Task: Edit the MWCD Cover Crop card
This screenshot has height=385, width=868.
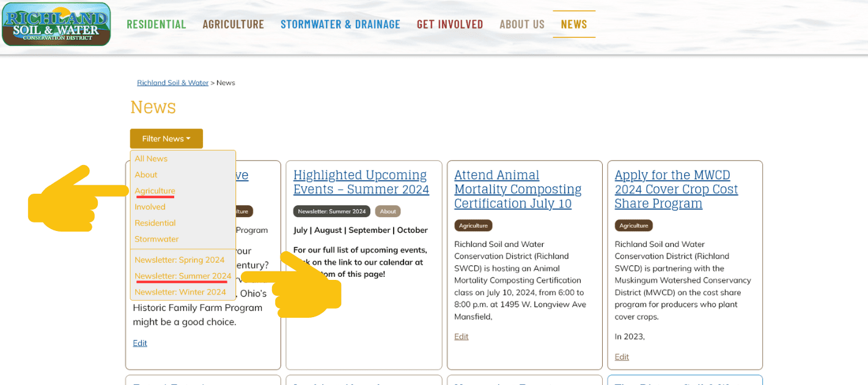Action: pos(622,357)
